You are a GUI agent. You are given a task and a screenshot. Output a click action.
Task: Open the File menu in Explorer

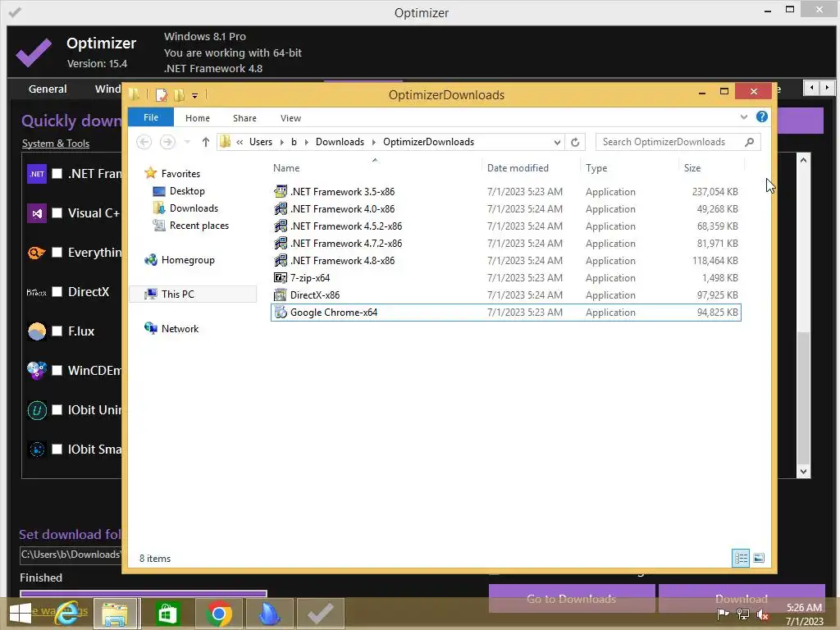click(x=151, y=117)
